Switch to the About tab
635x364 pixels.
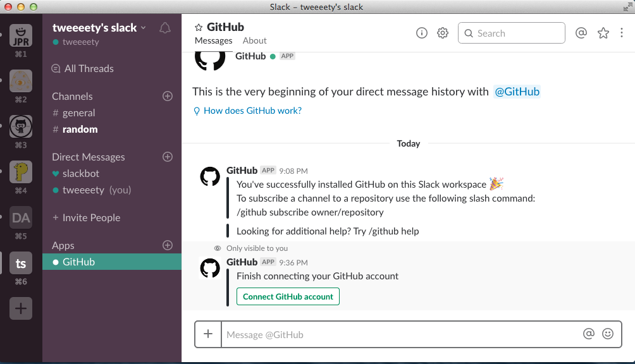[x=255, y=40]
